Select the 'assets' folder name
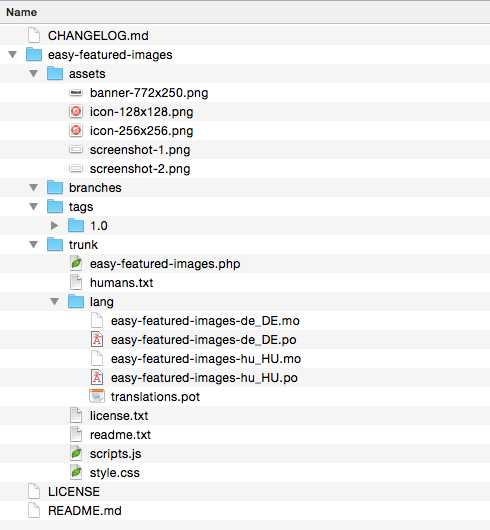The height and width of the screenshot is (530, 490). [87, 74]
